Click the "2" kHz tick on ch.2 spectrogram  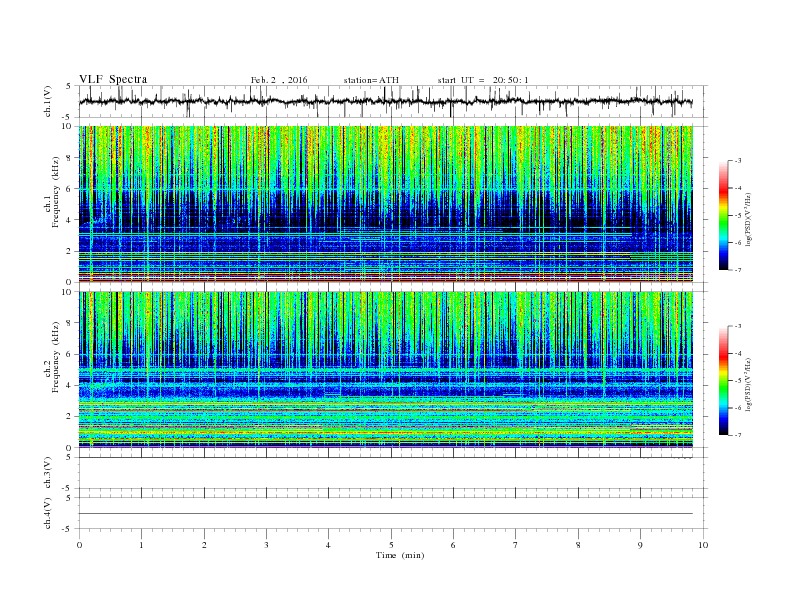point(69,417)
